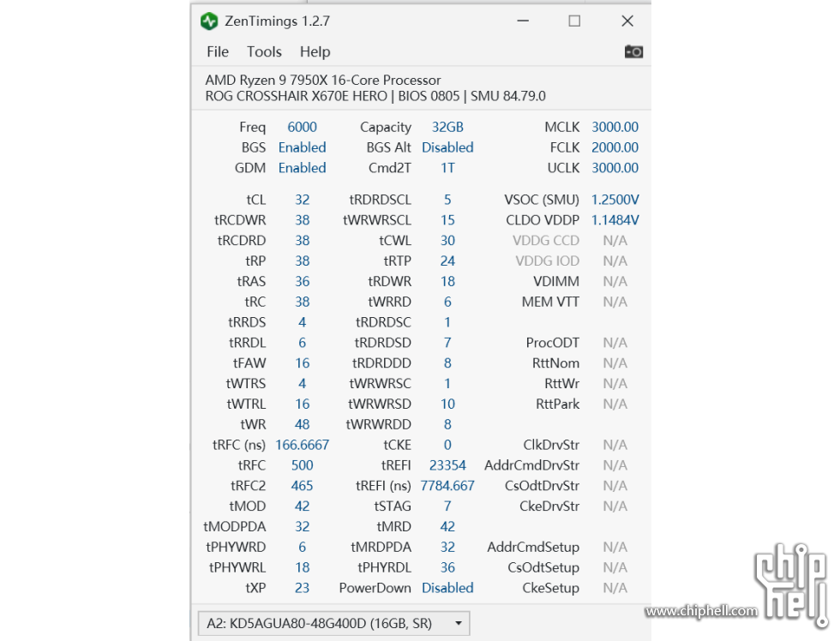This screenshot has height=641, width=840.
Task: Click the tMODPDA value 32
Action: pos(302,526)
